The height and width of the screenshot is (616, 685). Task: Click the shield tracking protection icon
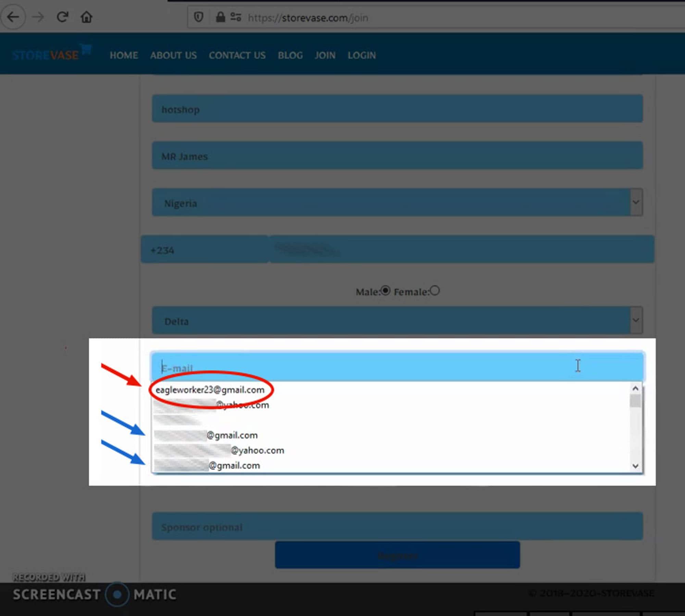coord(199,17)
